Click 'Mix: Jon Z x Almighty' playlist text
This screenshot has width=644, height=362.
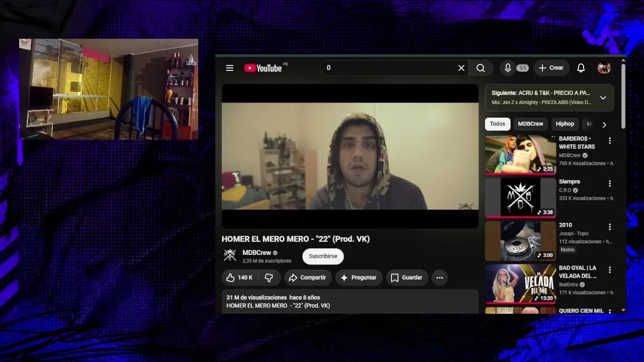tap(541, 103)
